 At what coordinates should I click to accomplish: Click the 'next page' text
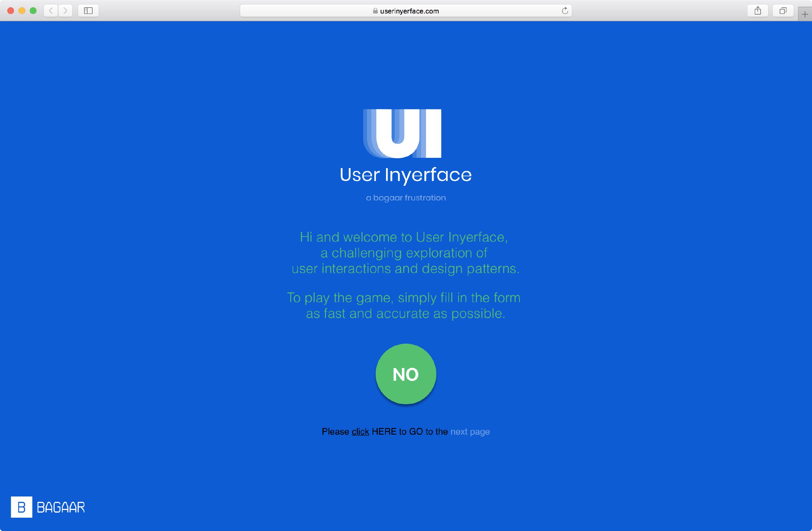(x=470, y=432)
